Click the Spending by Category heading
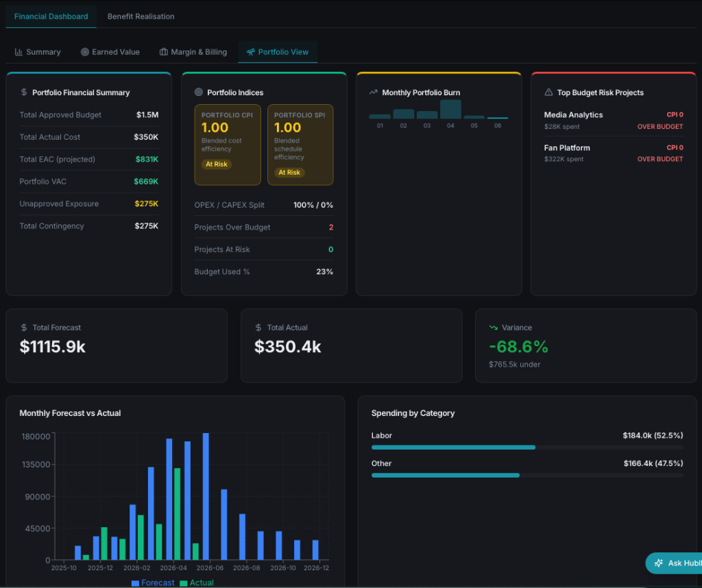 tap(413, 413)
